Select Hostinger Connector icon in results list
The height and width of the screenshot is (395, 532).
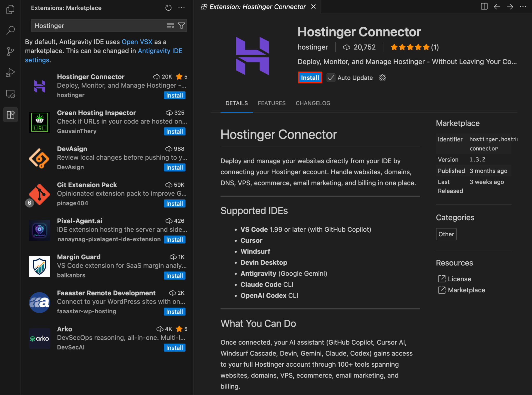(39, 86)
